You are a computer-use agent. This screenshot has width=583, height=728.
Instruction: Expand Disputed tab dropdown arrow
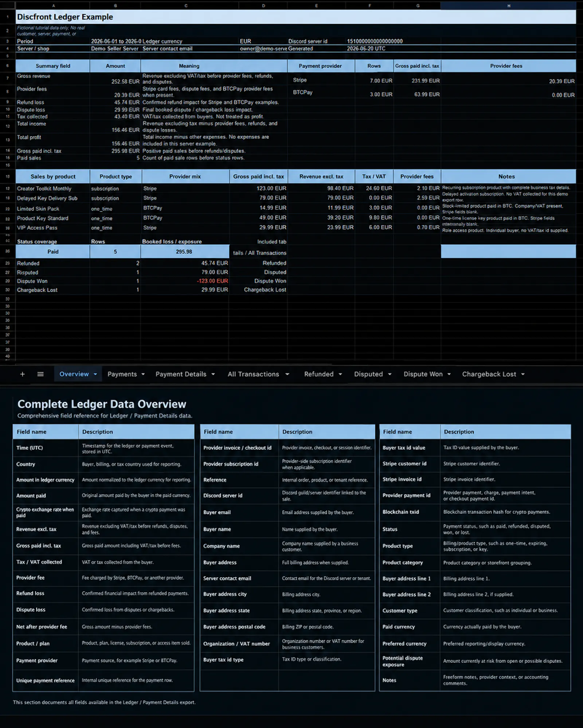click(390, 374)
